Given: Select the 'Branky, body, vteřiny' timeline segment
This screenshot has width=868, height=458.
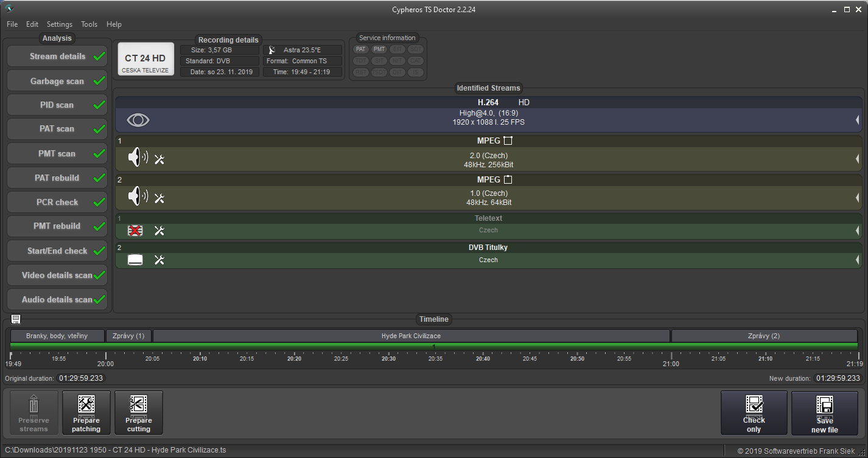Looking at the screenshot, I should (57, 336).
